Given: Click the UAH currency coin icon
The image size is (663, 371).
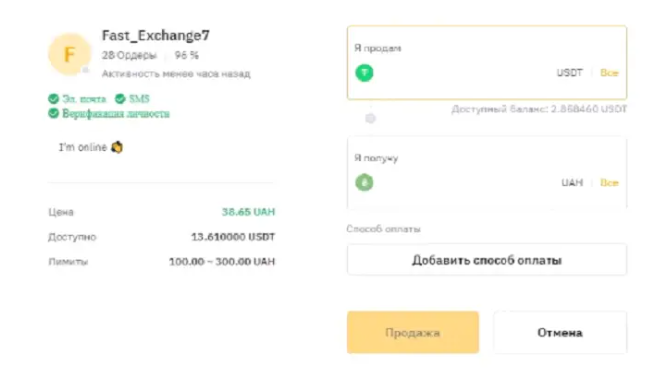Looking at the screenshot, I should pyautogui.click(x=364, y=182).
